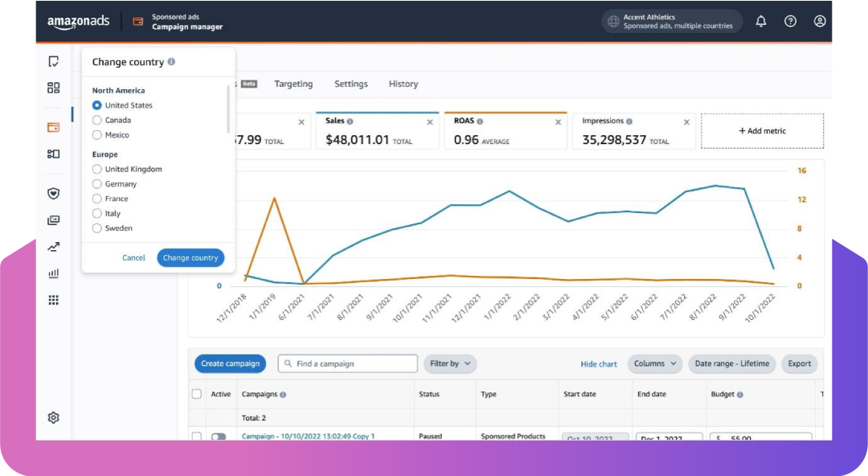Switch to the Targeting tab
The width and height of the screenshot is (868, 476).
[x=293, y=84]
